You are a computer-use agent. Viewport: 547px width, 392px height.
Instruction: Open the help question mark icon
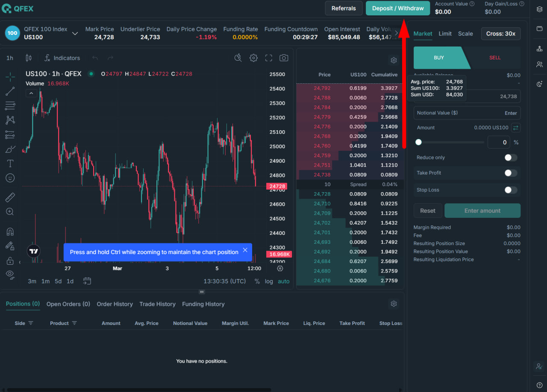coord(539,385)
